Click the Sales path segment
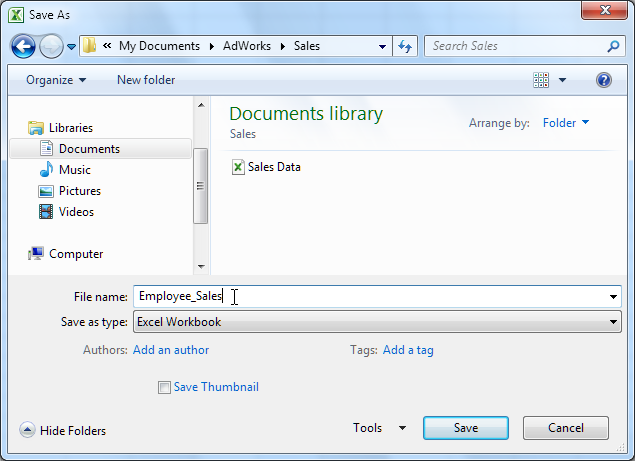 (x=307, y=46)
